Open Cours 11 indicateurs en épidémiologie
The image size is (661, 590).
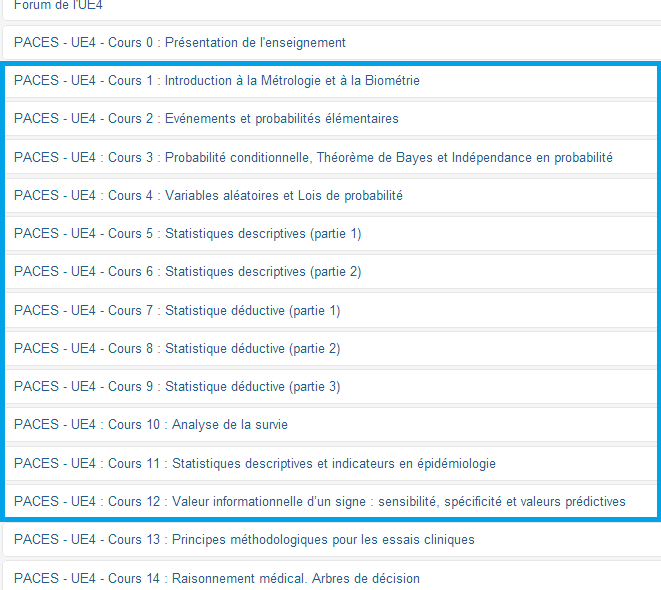click(255, 464)
